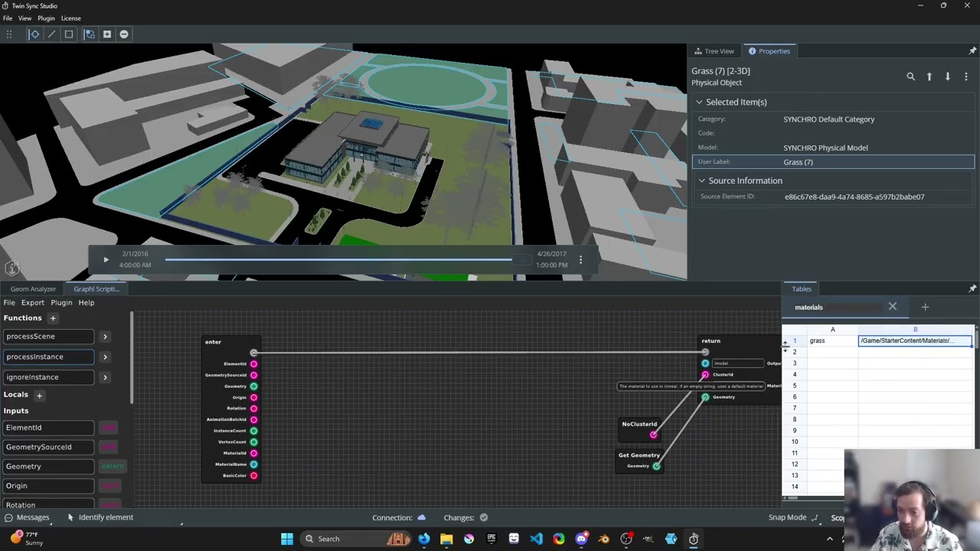The width and height of the screenshot is (980, 551).
Task: Open the Messages panel
Action: point(27,517)
